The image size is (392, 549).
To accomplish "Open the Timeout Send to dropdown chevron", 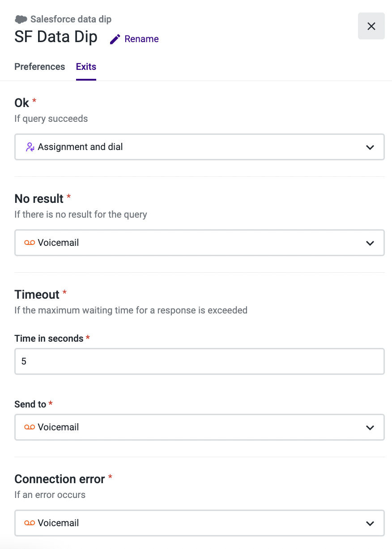I will click(x=370, y=427).
